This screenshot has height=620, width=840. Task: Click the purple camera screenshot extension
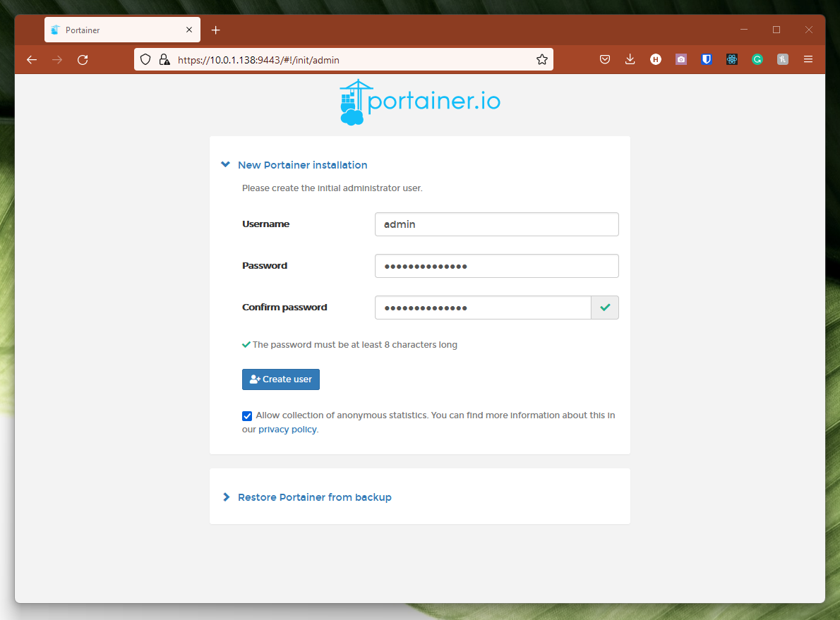[x=681, y=59]
